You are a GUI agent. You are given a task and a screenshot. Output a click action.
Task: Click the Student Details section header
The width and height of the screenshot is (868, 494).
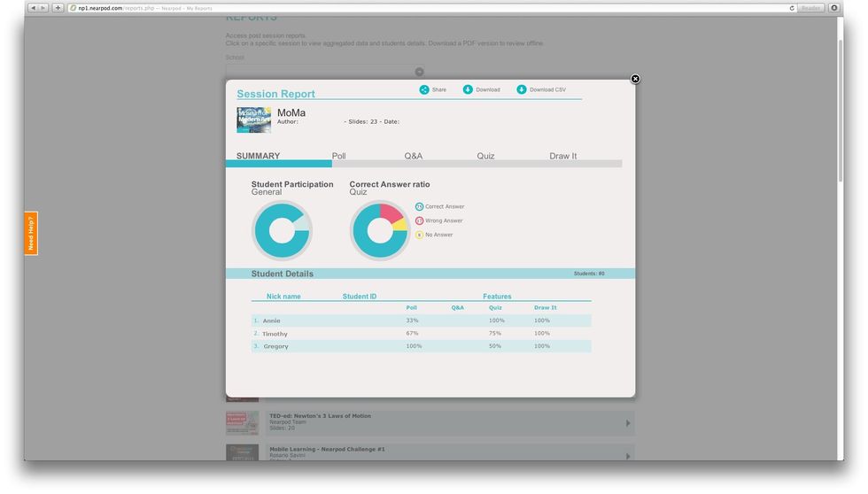pos(430,274)
